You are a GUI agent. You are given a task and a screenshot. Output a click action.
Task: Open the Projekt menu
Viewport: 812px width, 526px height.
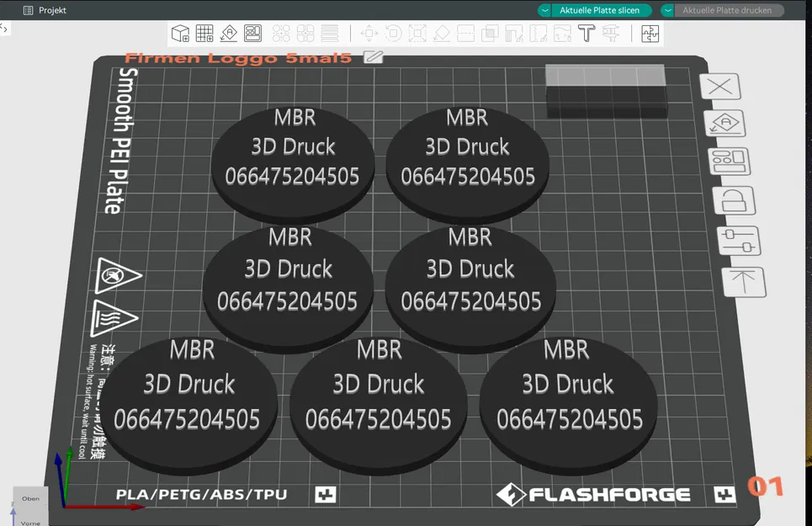(x=42, y=10)
